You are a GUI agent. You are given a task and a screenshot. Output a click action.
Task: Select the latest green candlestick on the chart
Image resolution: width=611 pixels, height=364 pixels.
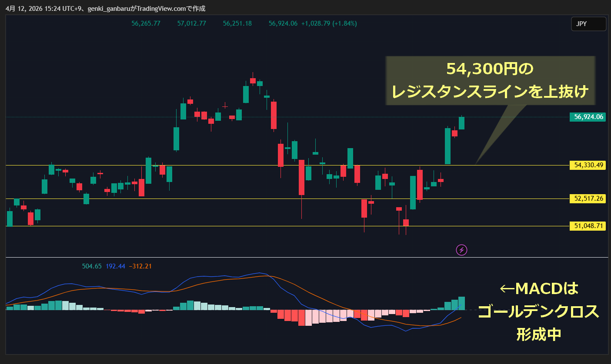click(x=461, y=123)
